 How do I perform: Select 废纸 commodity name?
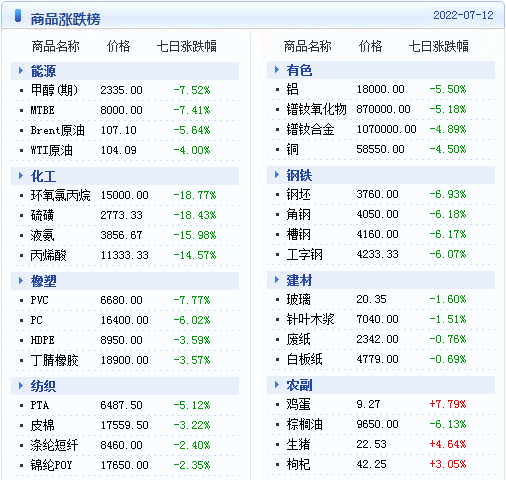pos(298,339)
